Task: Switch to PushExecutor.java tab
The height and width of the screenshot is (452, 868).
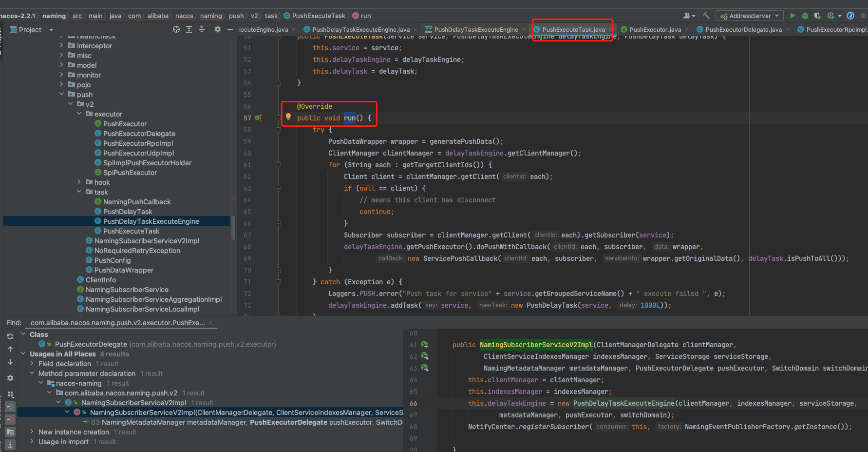Action: point(655,30)
